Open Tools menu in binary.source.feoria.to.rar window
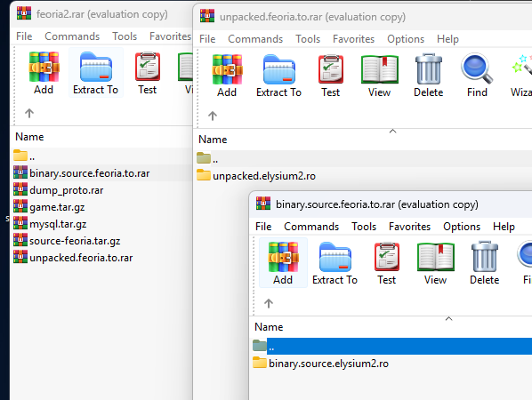Viewport: 532px width, 400px height. (x=364, y=227)
